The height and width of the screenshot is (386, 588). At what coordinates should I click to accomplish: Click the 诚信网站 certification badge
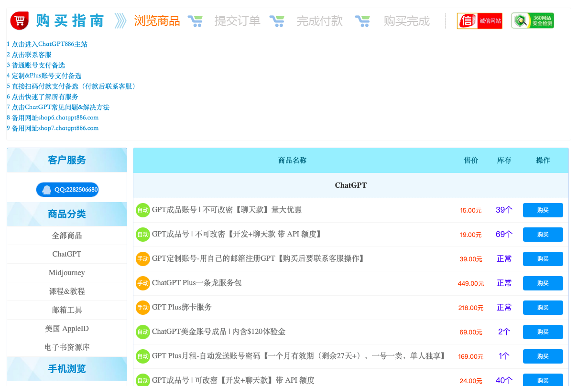(x=479, y=21)
